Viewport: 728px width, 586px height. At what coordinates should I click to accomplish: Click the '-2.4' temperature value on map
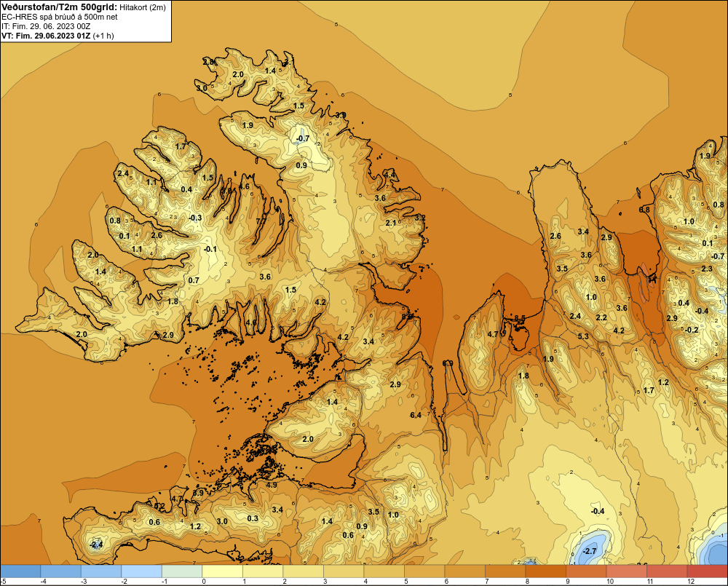95,545
